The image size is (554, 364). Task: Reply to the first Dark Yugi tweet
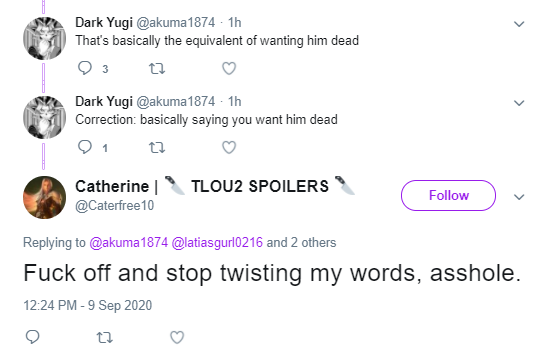(85, 68)
